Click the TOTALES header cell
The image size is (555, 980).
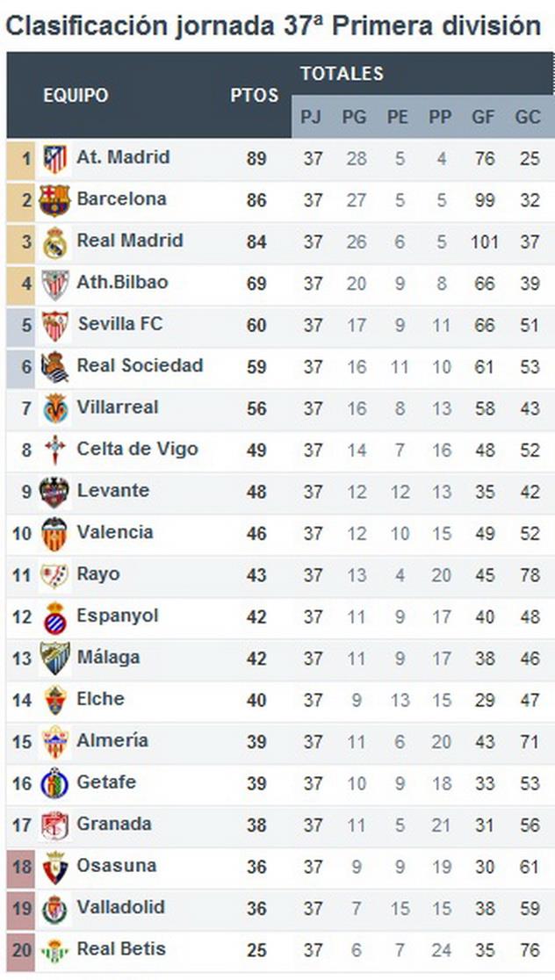click(x=342, y=74)
